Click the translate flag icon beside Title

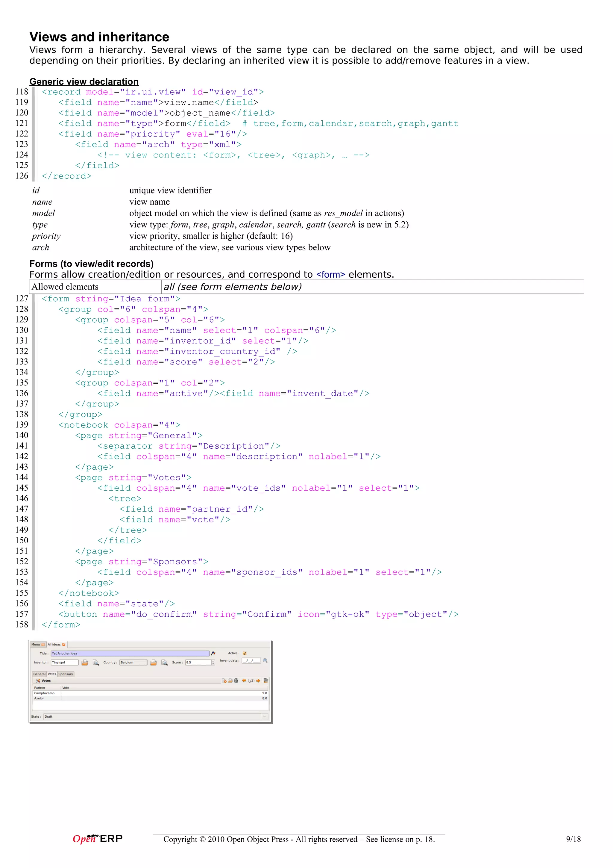pyautogui.click(x=213, y=653)
